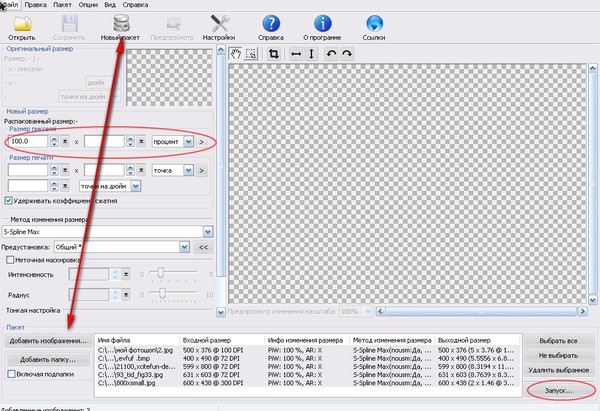Flip image vertically
The image size is (600, 411).
click(311, 54)
